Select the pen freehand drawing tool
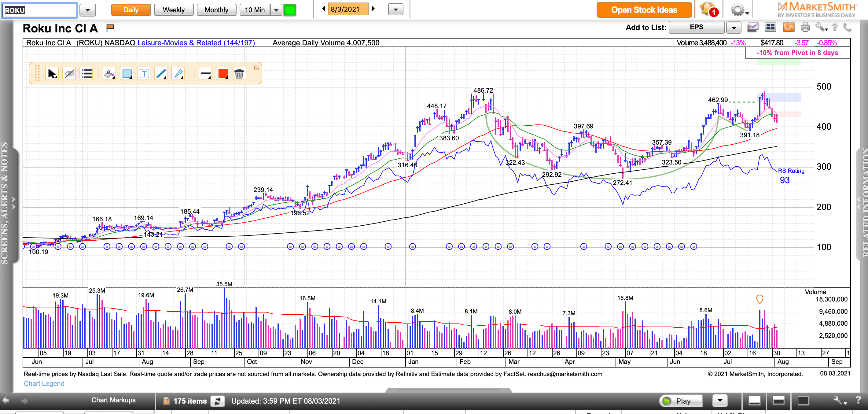 (178, 73)
